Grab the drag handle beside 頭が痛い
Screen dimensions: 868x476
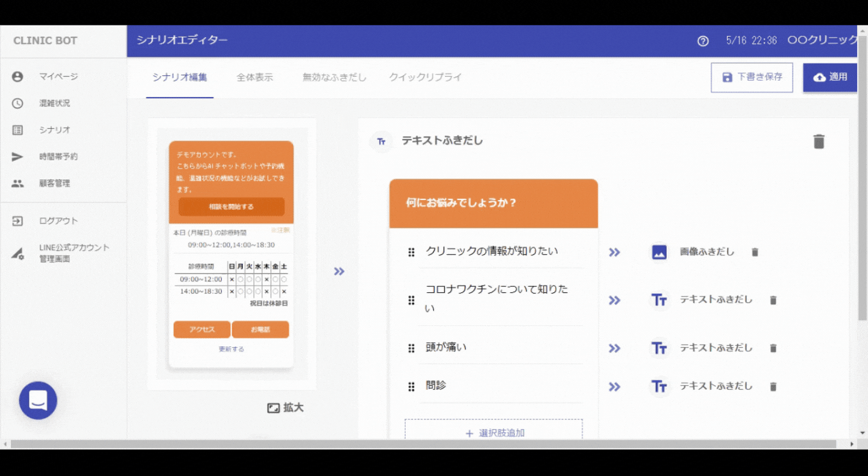pyautogui.click(x=411, y=348)
